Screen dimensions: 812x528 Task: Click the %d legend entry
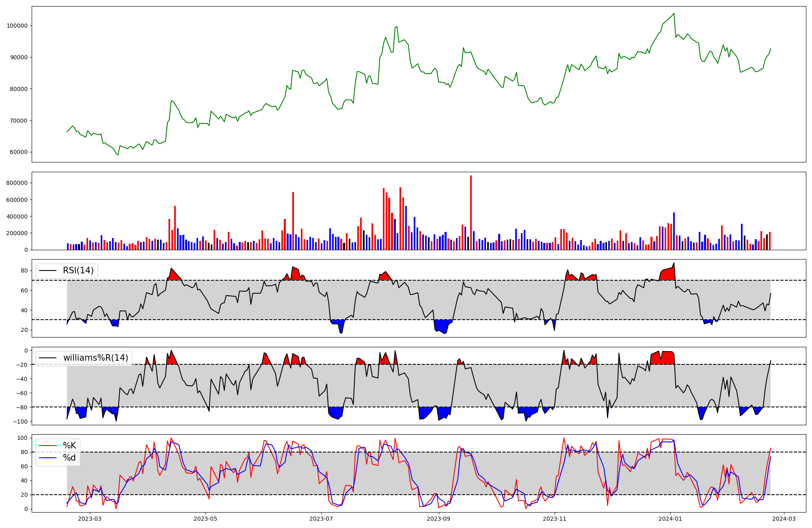tap(69, 458)
